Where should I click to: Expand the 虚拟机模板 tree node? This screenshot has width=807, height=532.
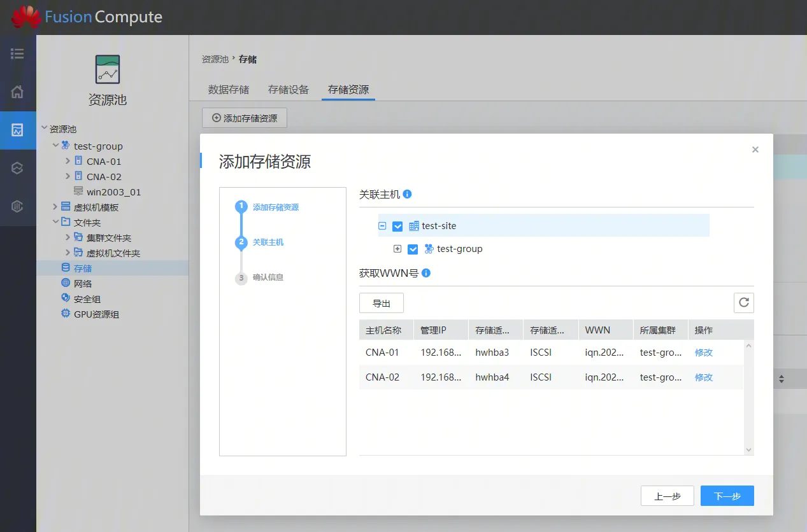click(55, 207)
